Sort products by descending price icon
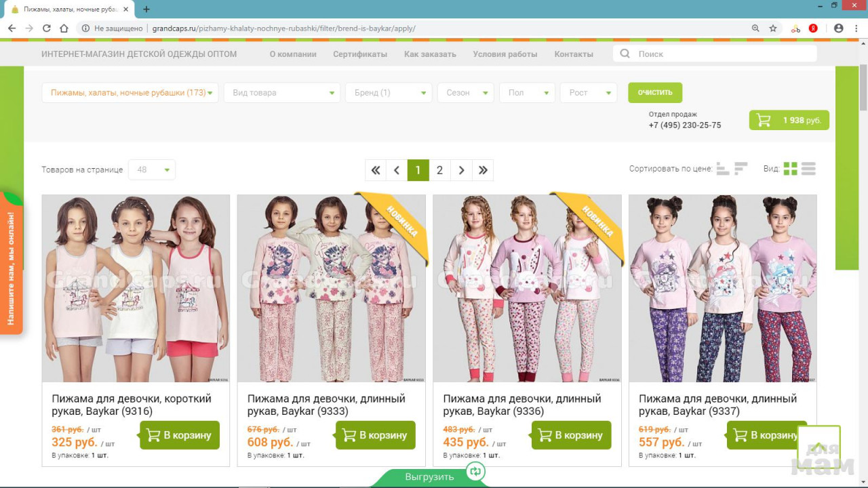Screen dimensions: 868x488 [x=741, y=169]
